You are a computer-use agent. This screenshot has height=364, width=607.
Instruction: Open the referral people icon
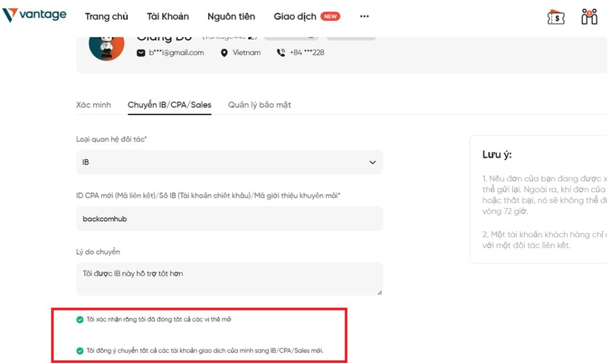click(x=589, y=17)
